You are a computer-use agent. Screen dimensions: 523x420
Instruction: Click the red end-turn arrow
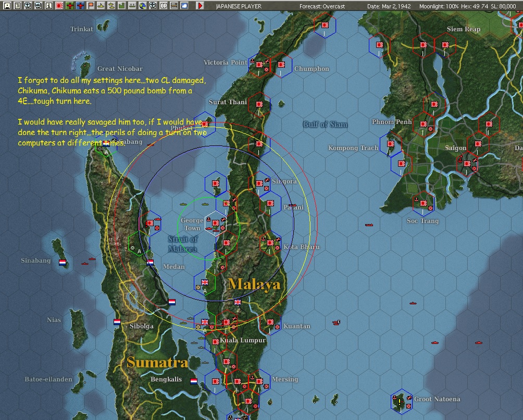tap(200, 5)
